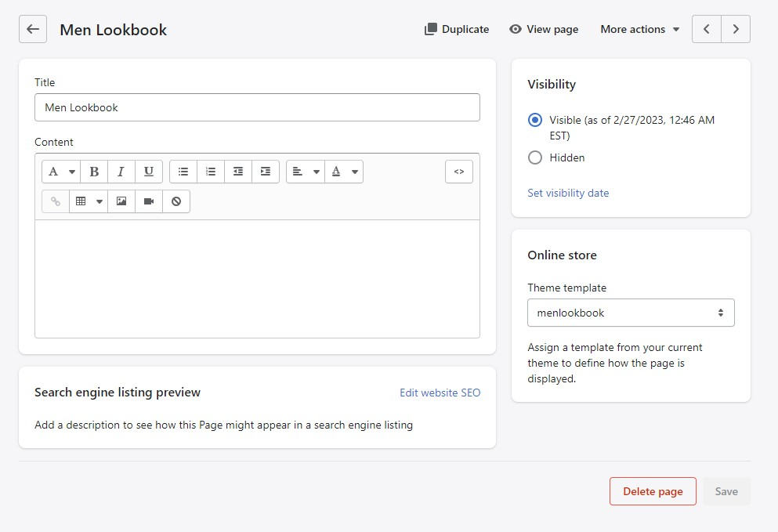Insert a numbered list
Image resolution: width=778 pixels, height=532 pixels.
211,172
